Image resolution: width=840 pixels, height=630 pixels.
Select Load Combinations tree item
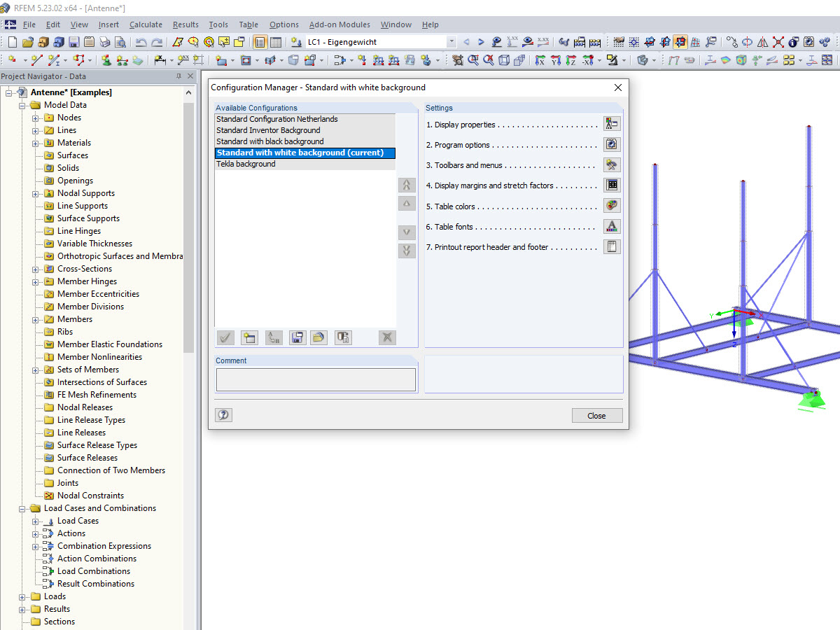coord(94,571)
